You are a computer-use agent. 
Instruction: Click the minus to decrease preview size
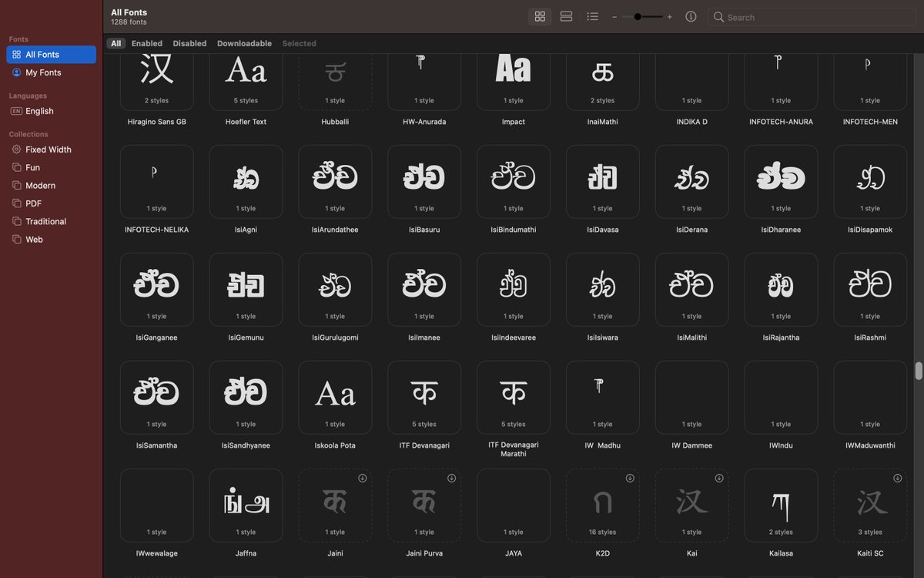click(x=614, y=17)
